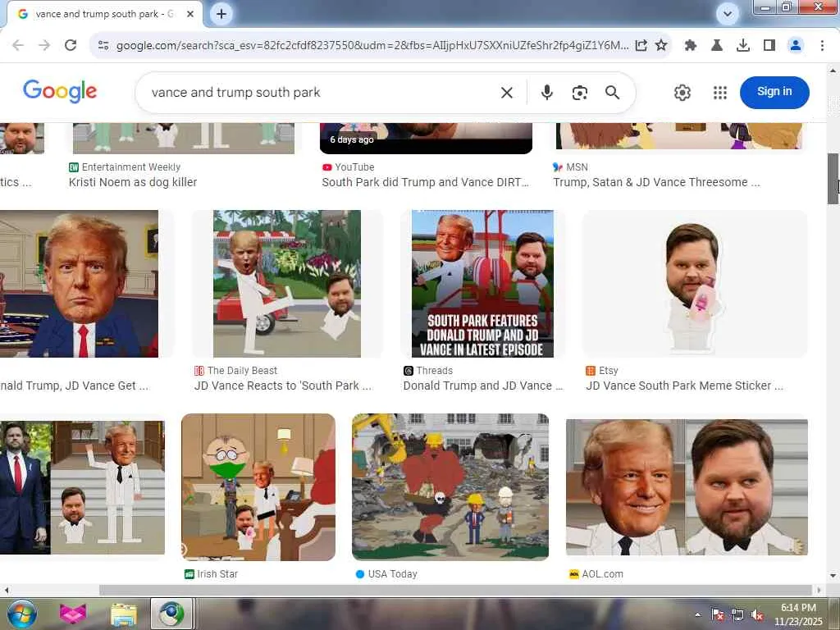Click the vertical scrollbar thumb

point(833,178)
